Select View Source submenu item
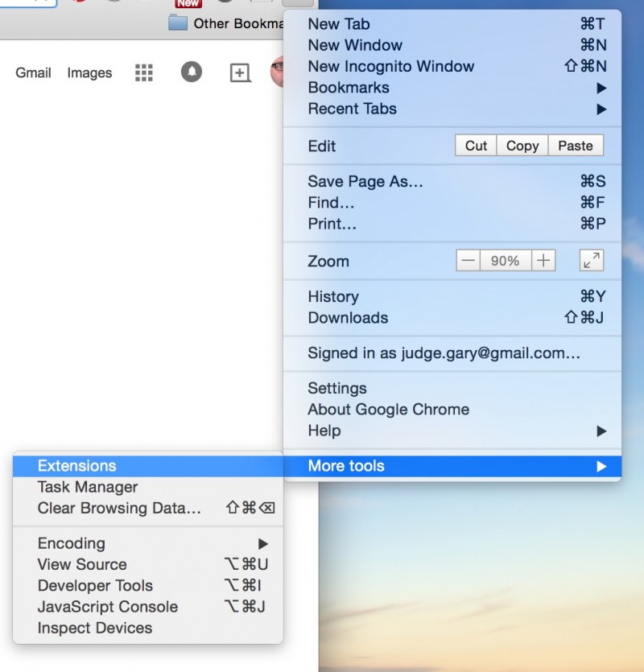 [148, 564]
